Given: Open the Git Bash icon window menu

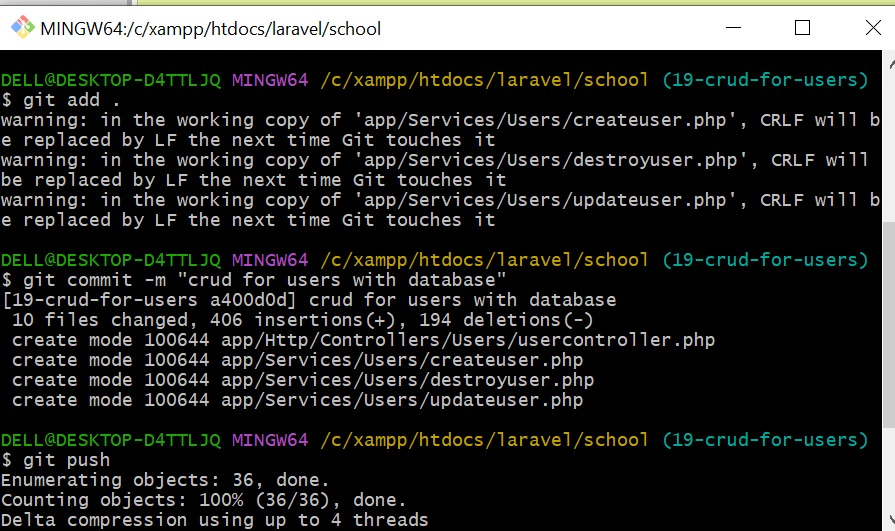Looking at the screenshot, I should (23, 27).
